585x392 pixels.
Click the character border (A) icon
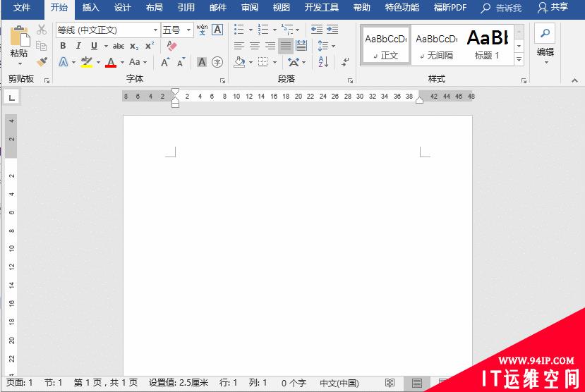tap(217, 30)
